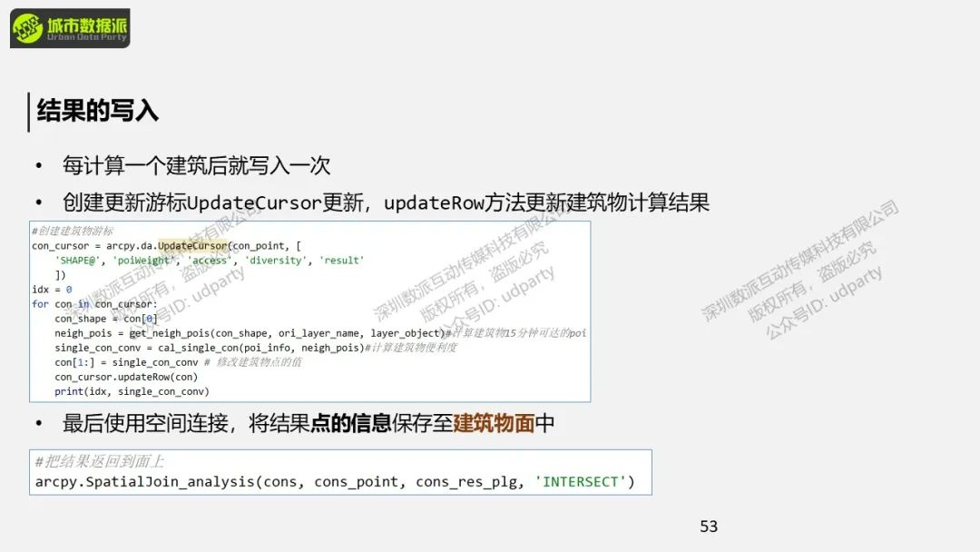Click the 'SHAPE@' field string in code
980x552 pixels.
click(x=77, y=261)
